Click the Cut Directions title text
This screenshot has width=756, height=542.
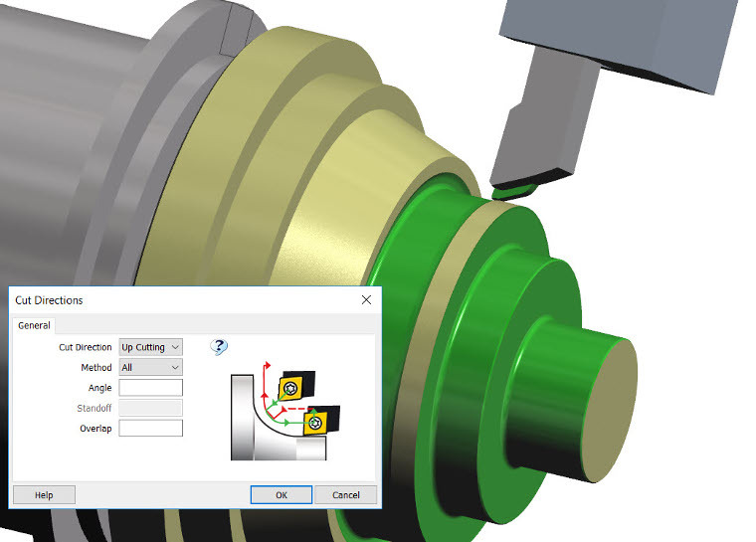coord(49,300)
